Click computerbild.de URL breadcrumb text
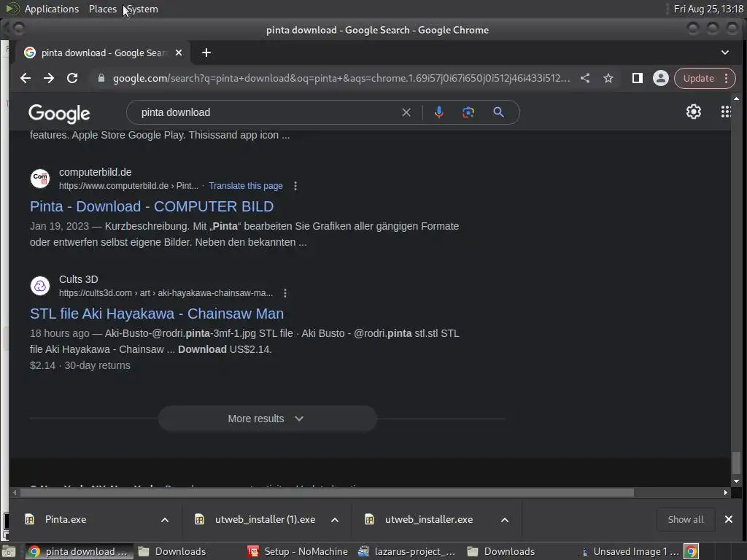This screenshot has height=560, width=747. pyautogui.click(x=128, y=186)
